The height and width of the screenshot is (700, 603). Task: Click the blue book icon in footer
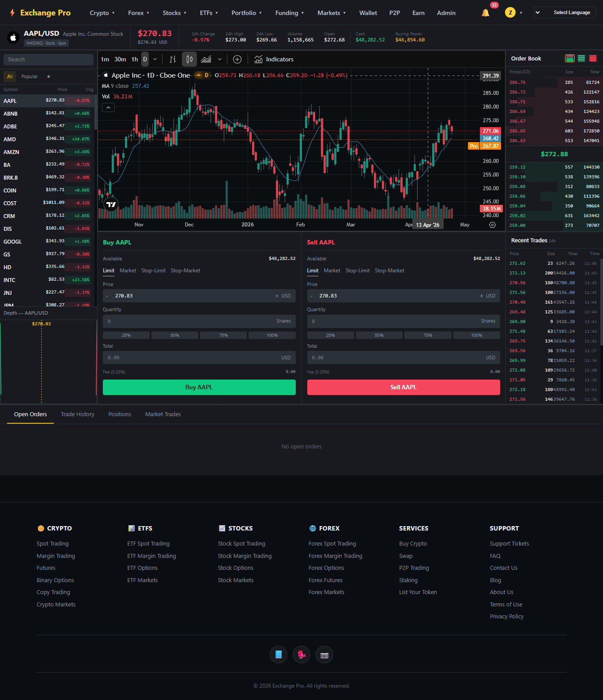pos(279,655)
